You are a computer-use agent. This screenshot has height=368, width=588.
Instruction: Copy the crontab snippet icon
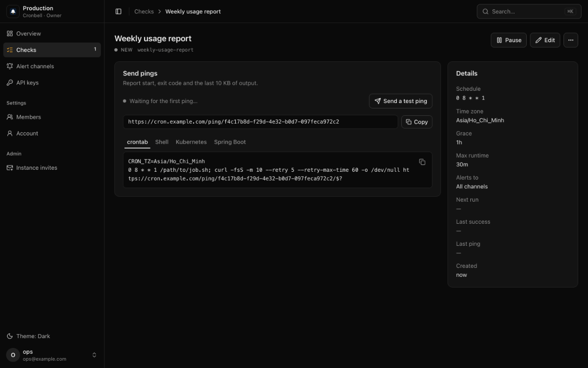click(422, 162)
